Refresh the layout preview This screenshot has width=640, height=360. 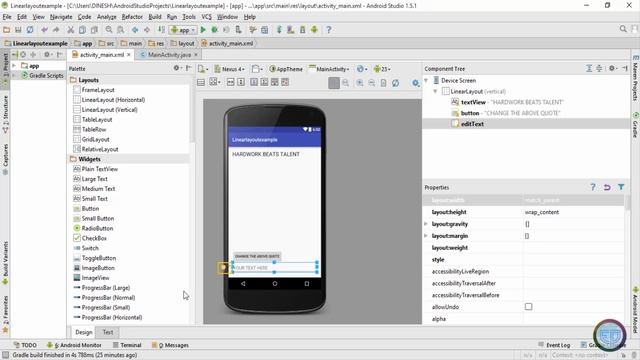[396, 83]
